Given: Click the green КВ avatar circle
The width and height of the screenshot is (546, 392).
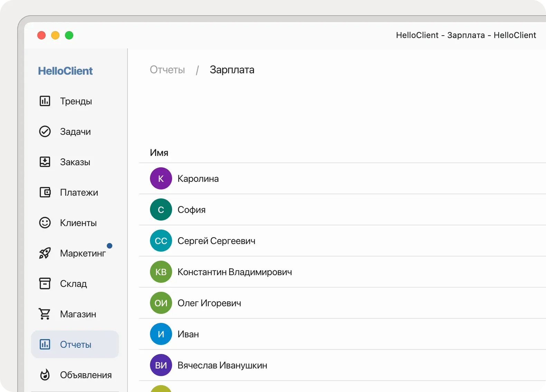Looking at the screenshot, I should coord(161,272).
